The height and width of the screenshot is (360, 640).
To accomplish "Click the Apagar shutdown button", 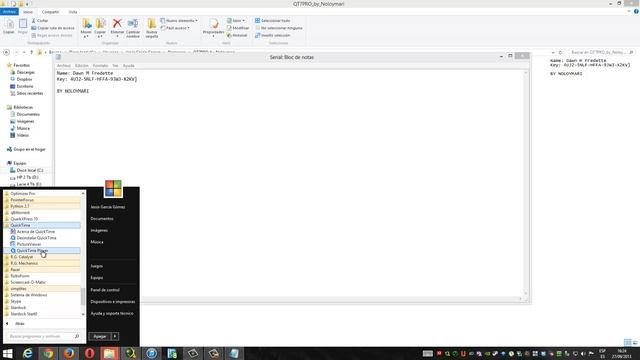I will point(100,336).
